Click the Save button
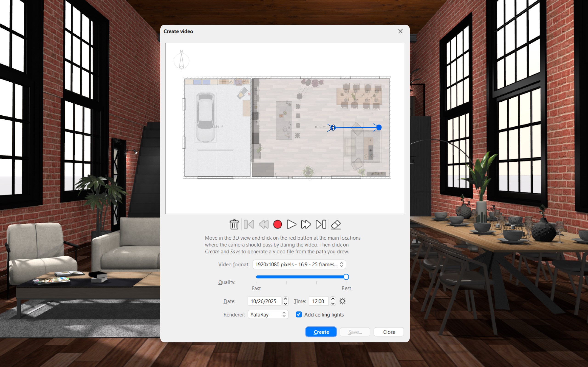Screen dimensions: 588x367 coord(354,332)
